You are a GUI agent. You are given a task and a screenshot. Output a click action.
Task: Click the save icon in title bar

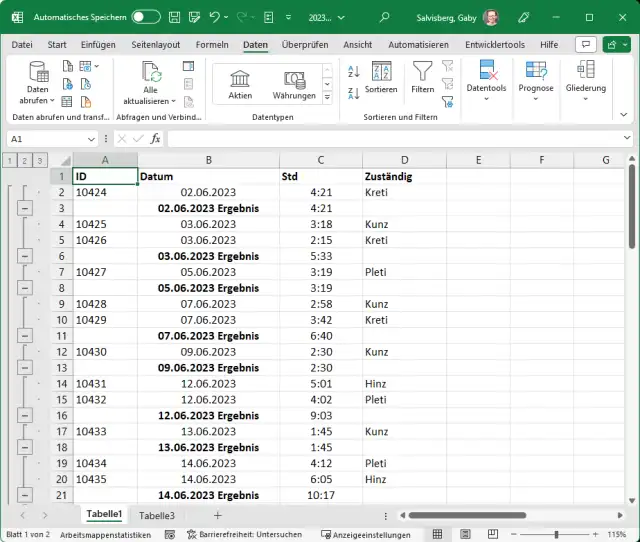175,17
